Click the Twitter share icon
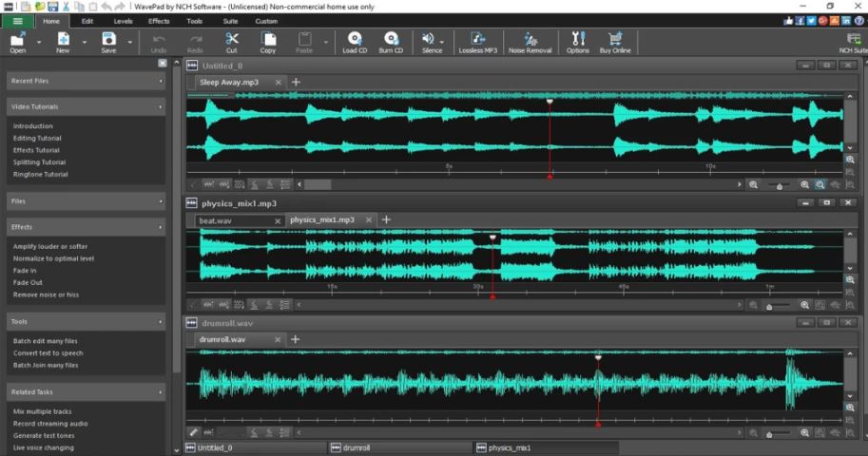Image resolution: width=868 pixels, height=456 pixels. [x=811, y=21]
